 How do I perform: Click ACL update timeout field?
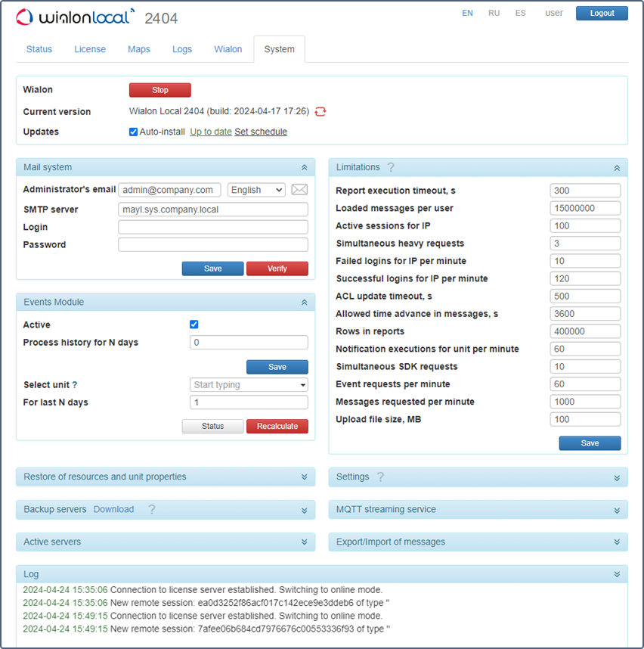(x=585, y=297)
